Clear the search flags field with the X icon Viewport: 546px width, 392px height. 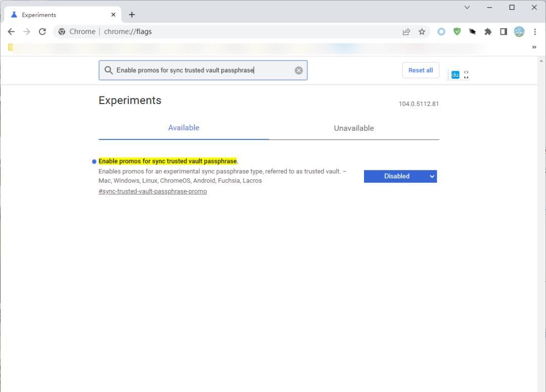point(299,70)
